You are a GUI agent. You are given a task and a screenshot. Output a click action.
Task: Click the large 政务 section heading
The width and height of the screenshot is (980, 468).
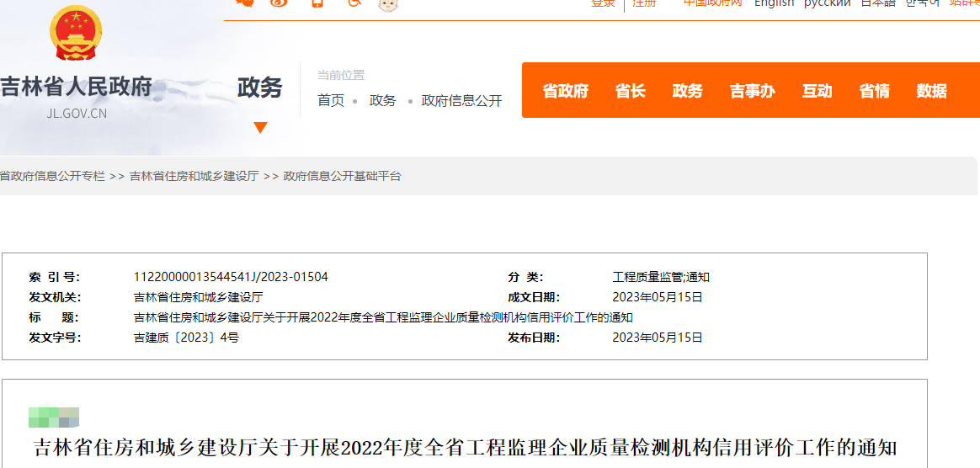click(260, 88)
